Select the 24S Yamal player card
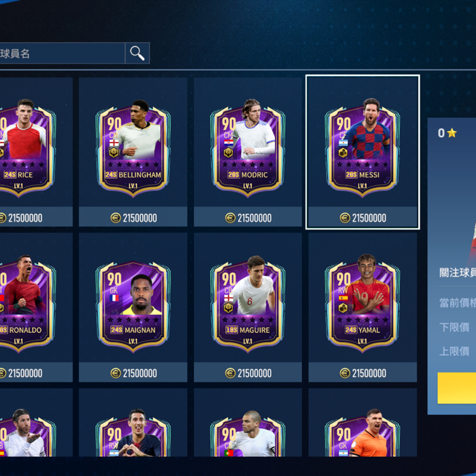Viewport: 476px width, 476px height. pos(363,304)
